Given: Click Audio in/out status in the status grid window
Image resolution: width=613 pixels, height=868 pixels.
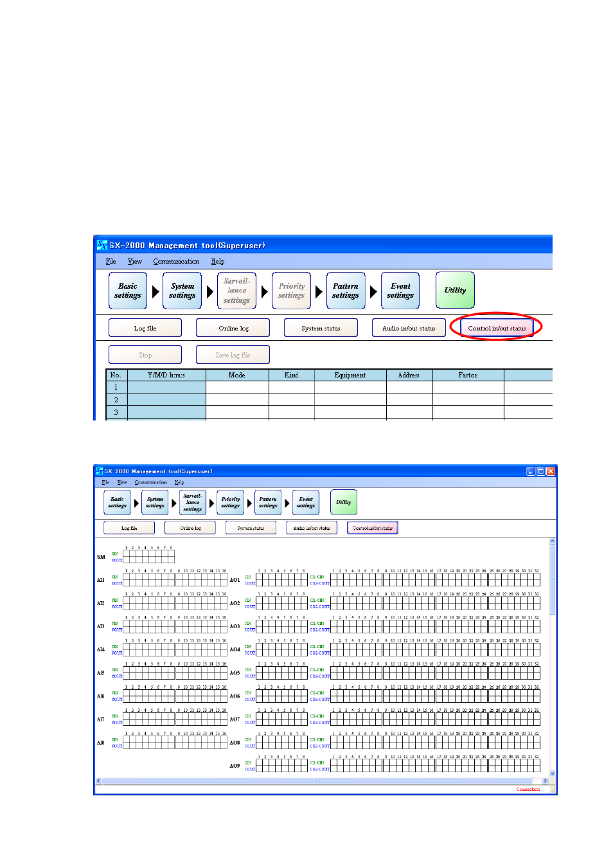Looking at the screenshot, I should click(312, 528).
